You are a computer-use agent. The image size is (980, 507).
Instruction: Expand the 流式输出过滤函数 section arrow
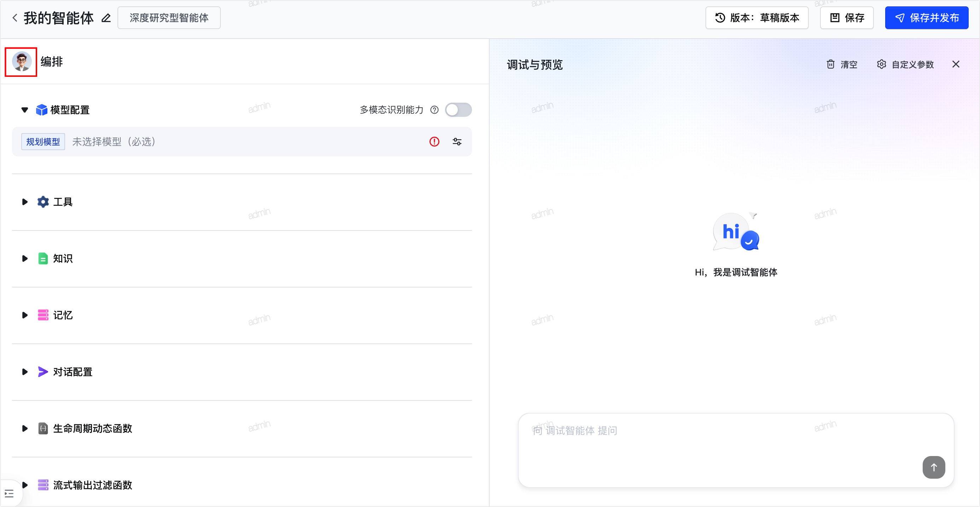click(x=25, y=485)
